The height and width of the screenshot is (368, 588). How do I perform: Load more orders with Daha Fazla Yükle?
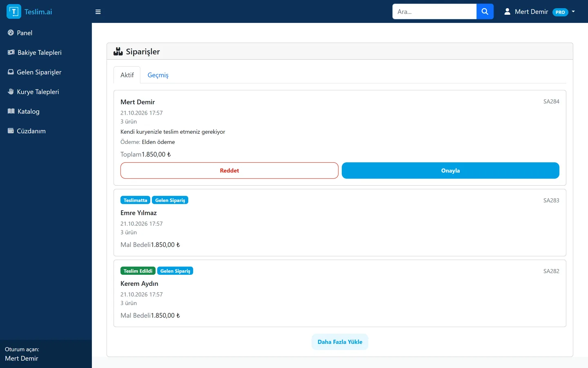pos(340,342)
